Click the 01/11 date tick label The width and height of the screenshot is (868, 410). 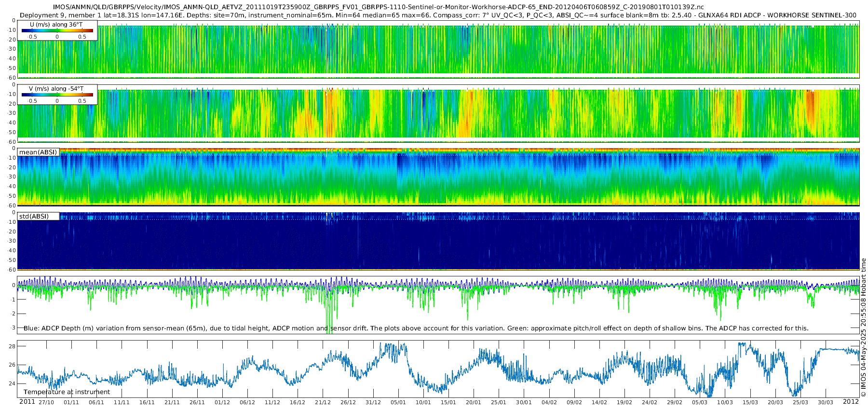click(x=71, y=402)
